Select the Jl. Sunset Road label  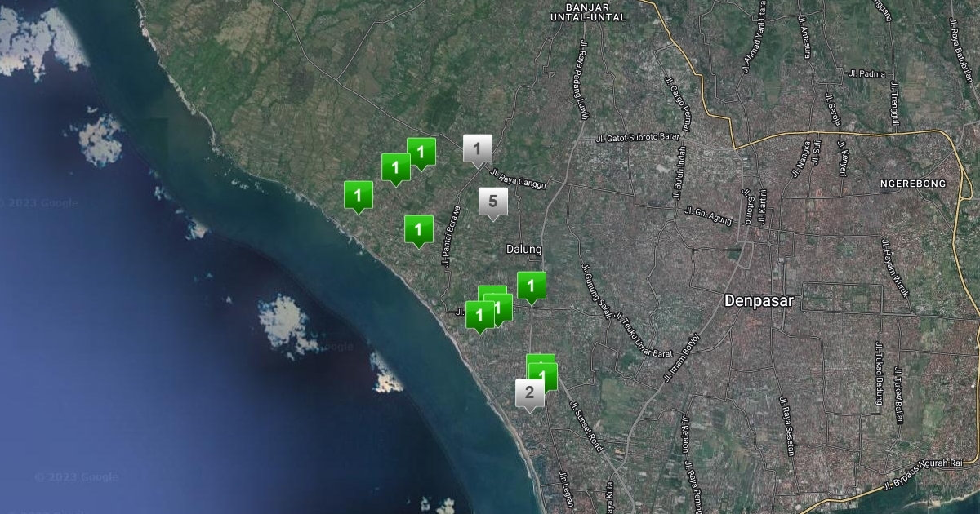click(x=586, y=427)
